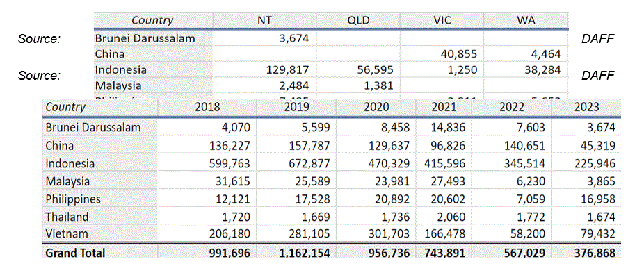This screenshot has width=644, height=275.
Task: Click Vietnam 2022 value 58,200
Action: tap(529, 234)
